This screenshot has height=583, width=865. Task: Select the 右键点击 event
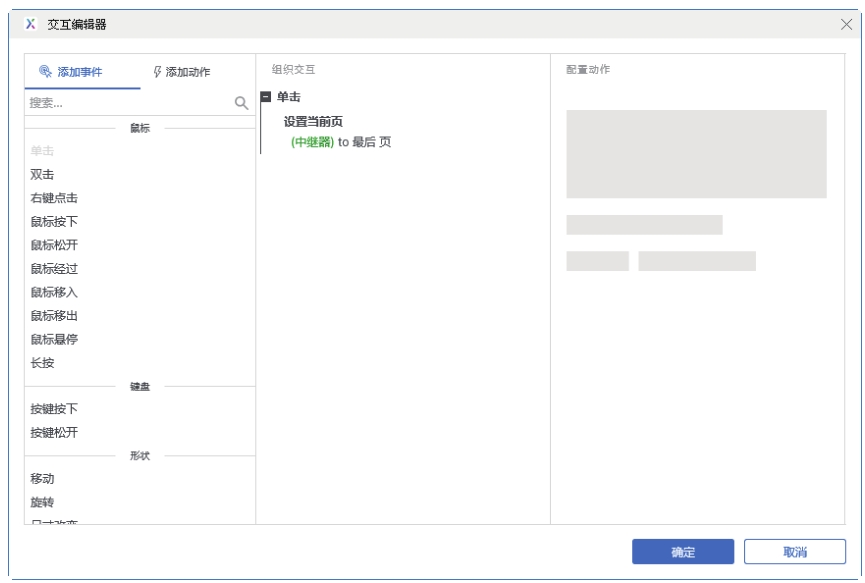(54, 198)
